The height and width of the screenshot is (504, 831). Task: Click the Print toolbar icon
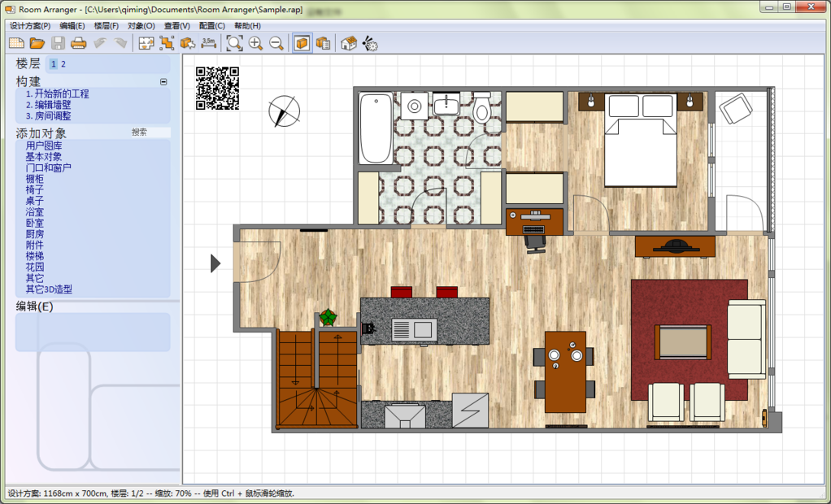79,43
